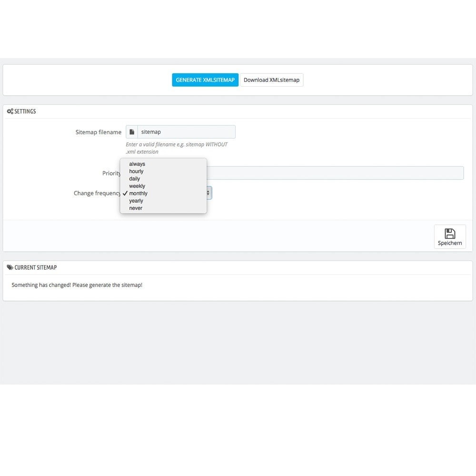Viewport: 476px width, 476px height.
Task: Focus the Sitemap filename input field
Action: tap(187, 132)
